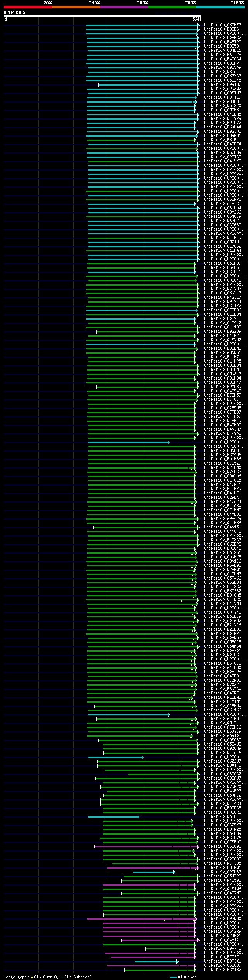Image resolution: width=248 pixels, height=980 pixels.
Task: Open the UniRef100_A4HI21 entry
Action: (x=222, y=940)
